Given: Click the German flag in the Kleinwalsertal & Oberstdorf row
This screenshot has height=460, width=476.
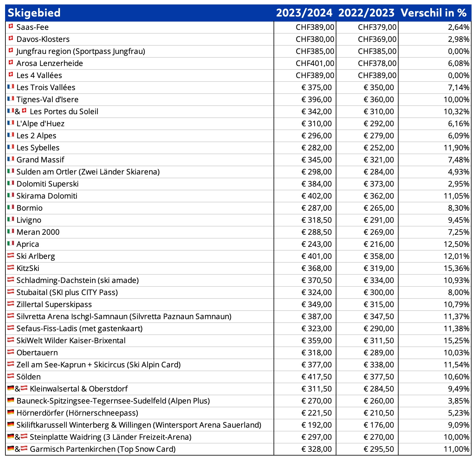Looking at the screenshot, I should pos(11,388).
